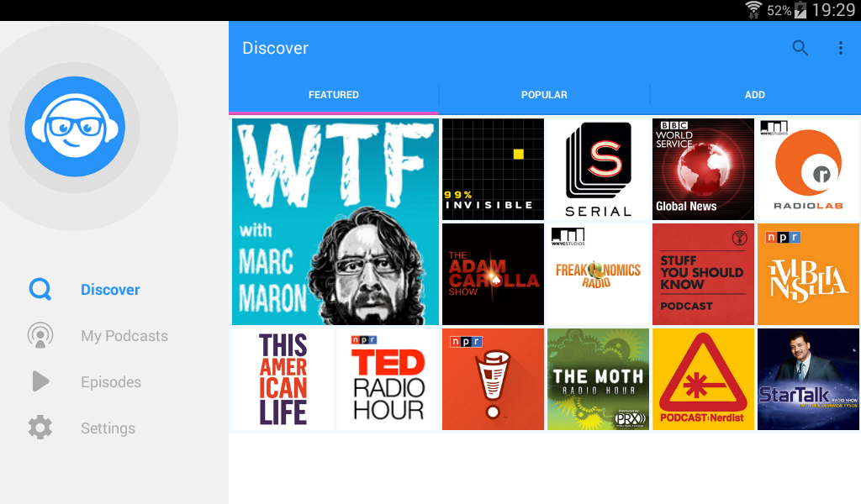
Task: Tap the 52% battery percentage text
Action: tap(779, 10)
